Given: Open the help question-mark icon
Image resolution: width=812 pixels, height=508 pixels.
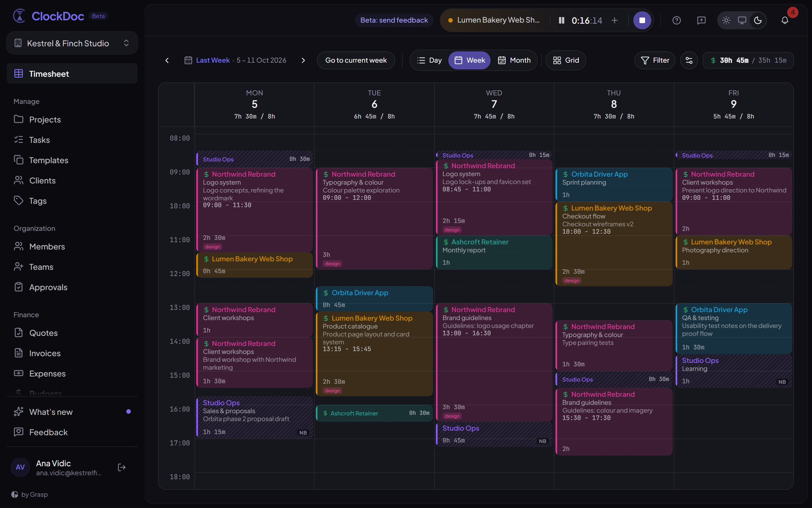Looking at the screenshot, I should click(676, 20).
